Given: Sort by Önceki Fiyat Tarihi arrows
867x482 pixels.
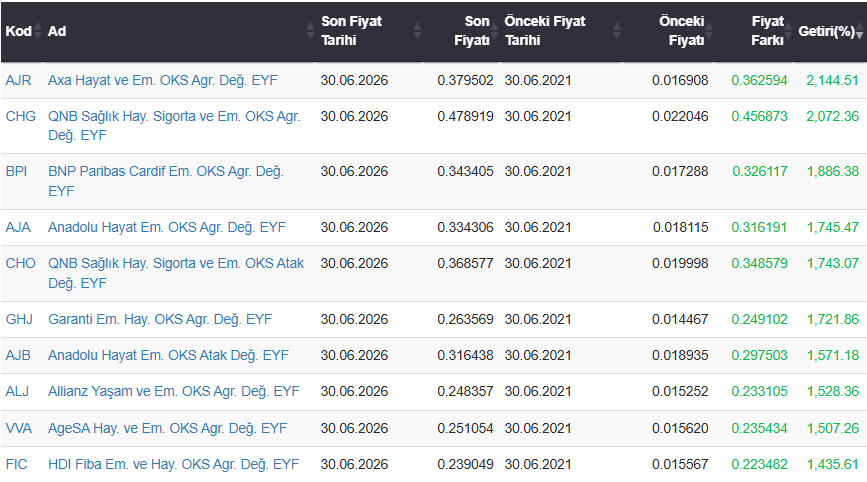Looking at the screenshot, I should click(617, 31).
